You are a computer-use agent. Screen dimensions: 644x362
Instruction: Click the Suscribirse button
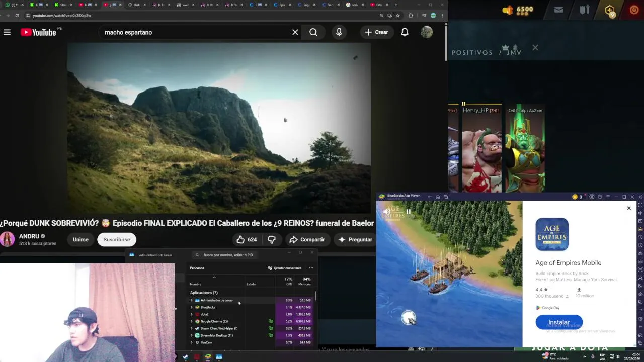(117, 239)
